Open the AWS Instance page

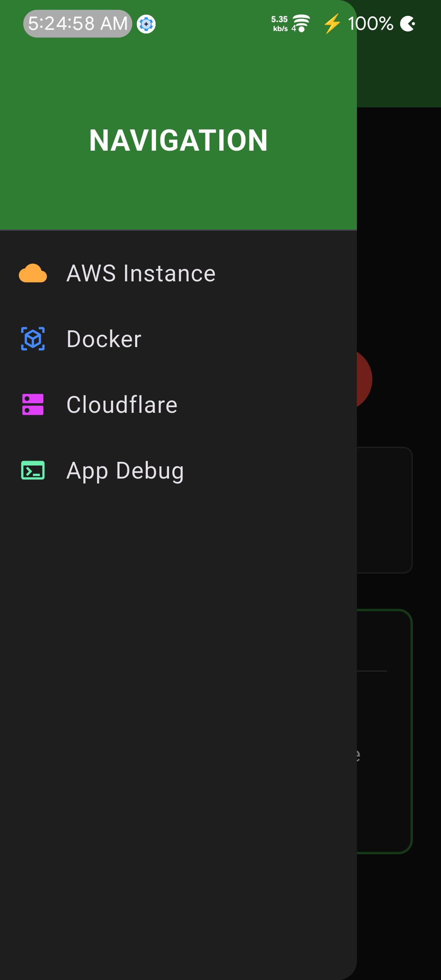pos(141,273)
